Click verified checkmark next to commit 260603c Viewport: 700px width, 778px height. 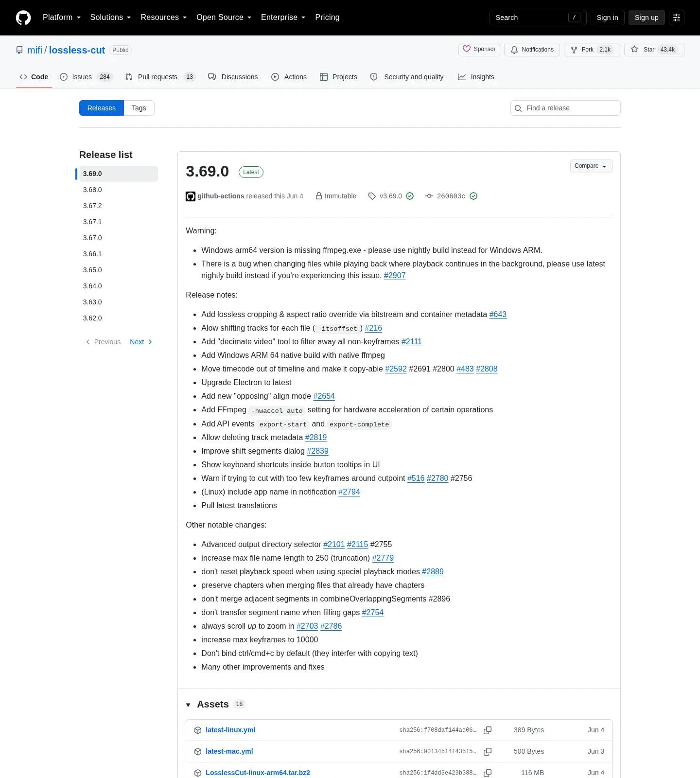pos(473,196)
